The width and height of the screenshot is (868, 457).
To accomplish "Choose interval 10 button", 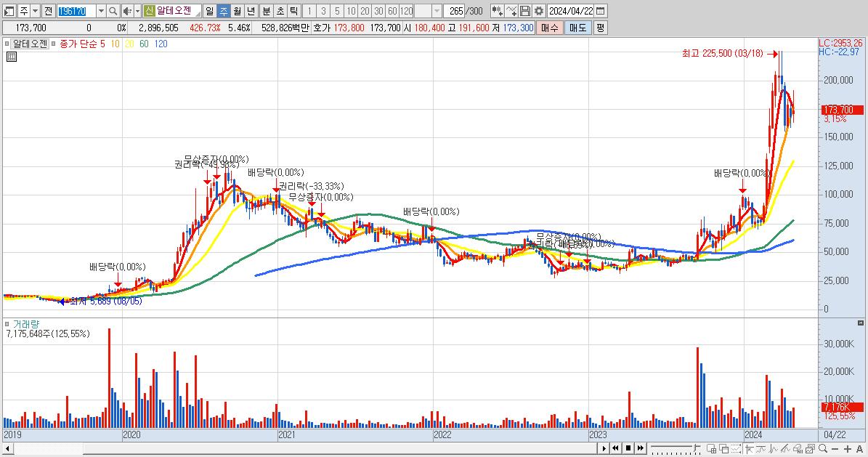I will click(351, 10).
